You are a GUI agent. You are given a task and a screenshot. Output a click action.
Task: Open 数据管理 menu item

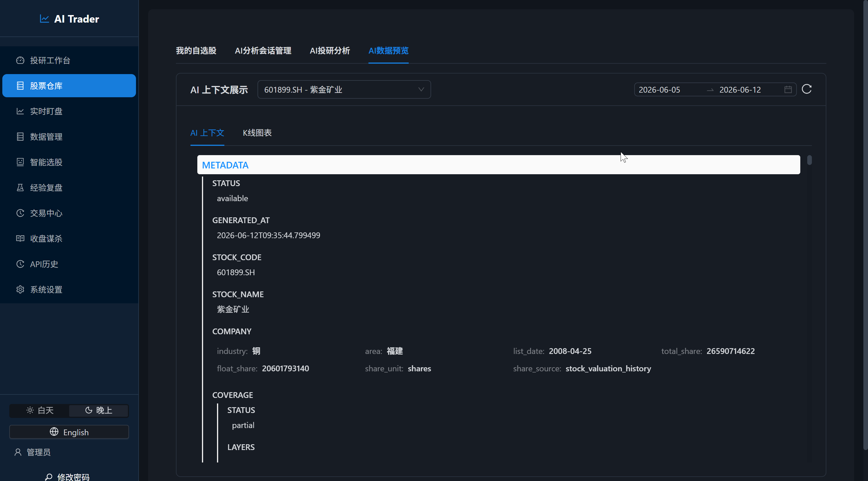(x=69, y=137)
